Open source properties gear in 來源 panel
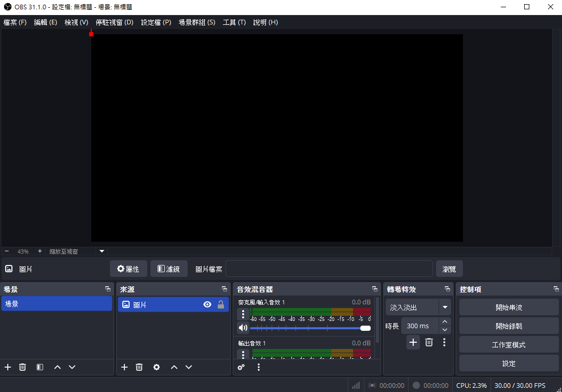The width and height of the screenshot is (562, 392). 157,367
